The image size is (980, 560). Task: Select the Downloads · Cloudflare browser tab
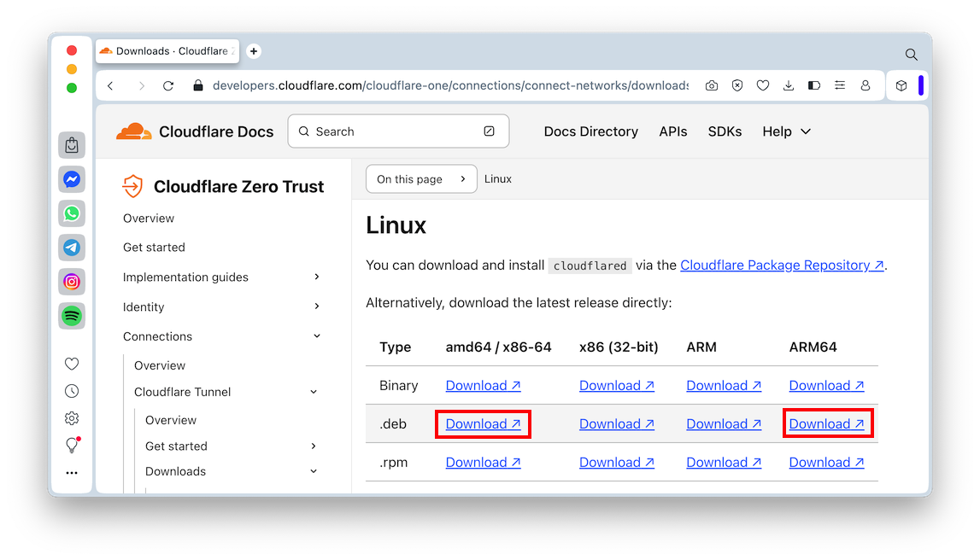coord(169,51)
